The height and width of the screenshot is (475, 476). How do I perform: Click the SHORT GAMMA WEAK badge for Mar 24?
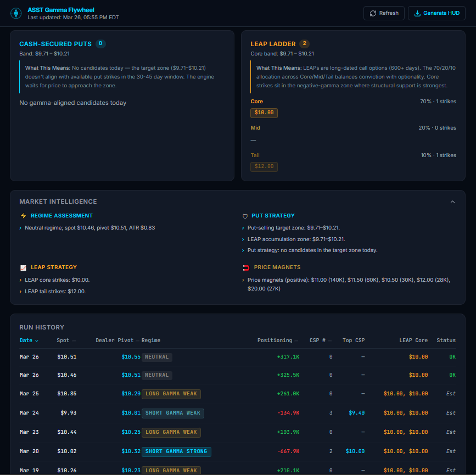click(173, 413)
